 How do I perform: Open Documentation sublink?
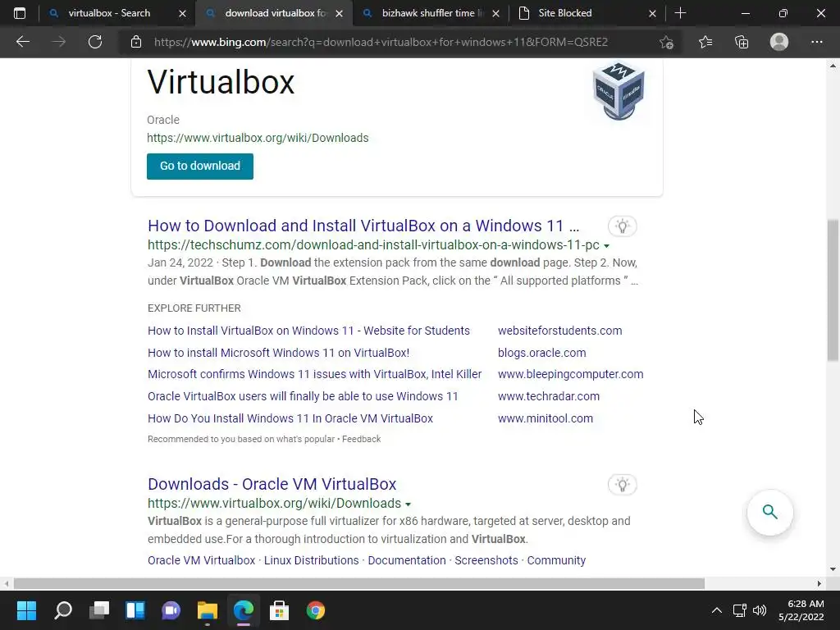click(x=407, y=560)
